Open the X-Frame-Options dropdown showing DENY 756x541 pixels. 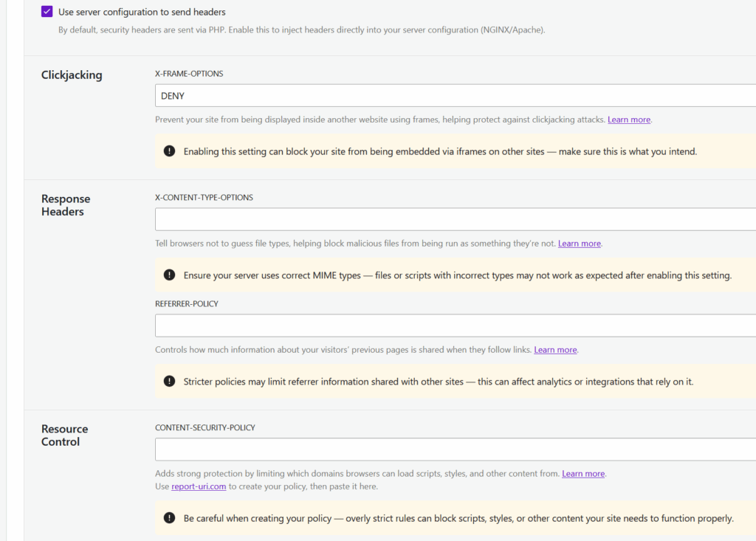point(454,96)
